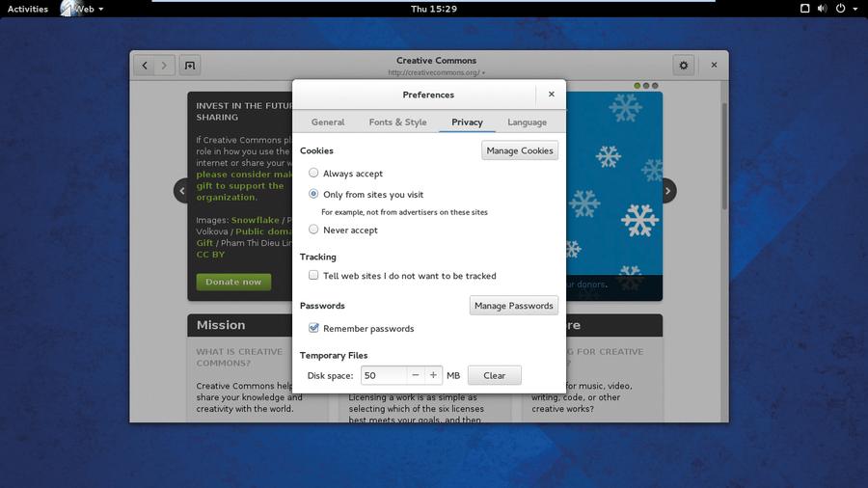Click the Donate now button

pyautogui.click(x=233, y=282)
